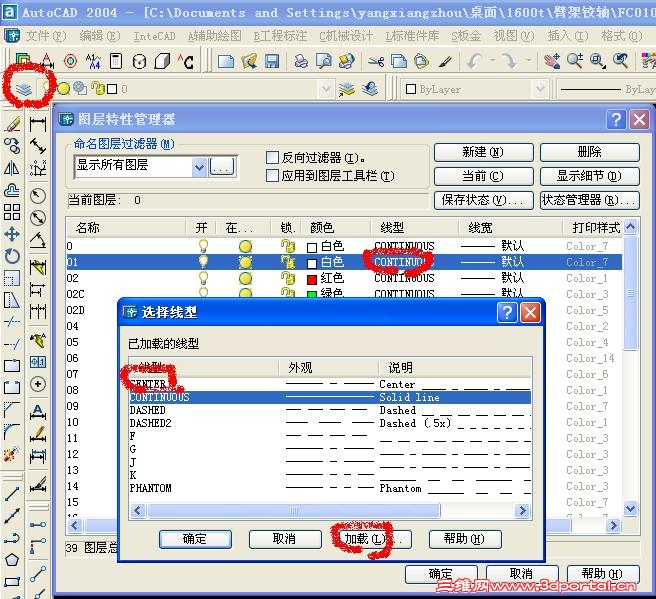
Task: Toggle the on/off lightbulb for layer 01
Action: 203,262
